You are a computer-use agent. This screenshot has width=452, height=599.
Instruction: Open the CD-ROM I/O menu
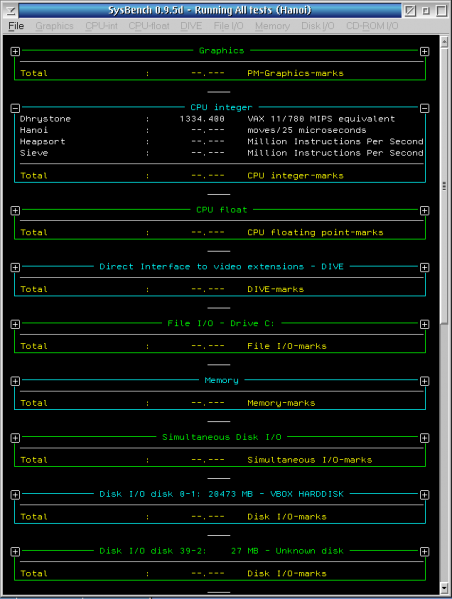pyautogui.click(x=372, y=26)
